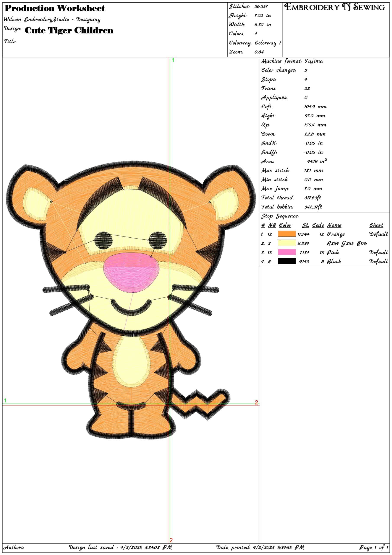392x555 pixels.
Task: Click the right extent value 55.0 mm
Action: point(315,116)
